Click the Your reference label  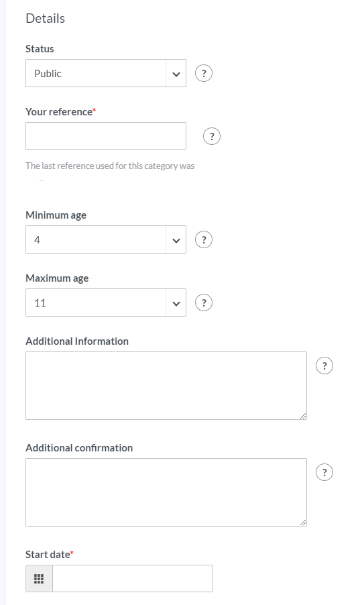60,111
